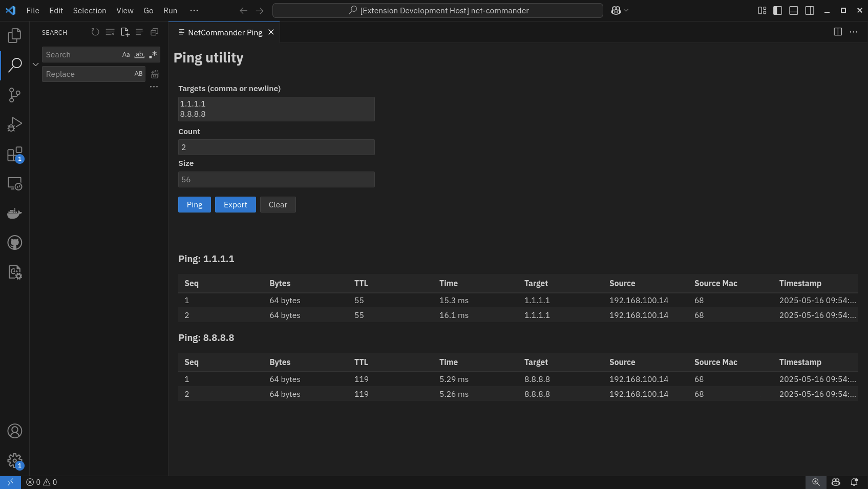Open Source Control view
This screenshot has width=868, height=489.
14,94
